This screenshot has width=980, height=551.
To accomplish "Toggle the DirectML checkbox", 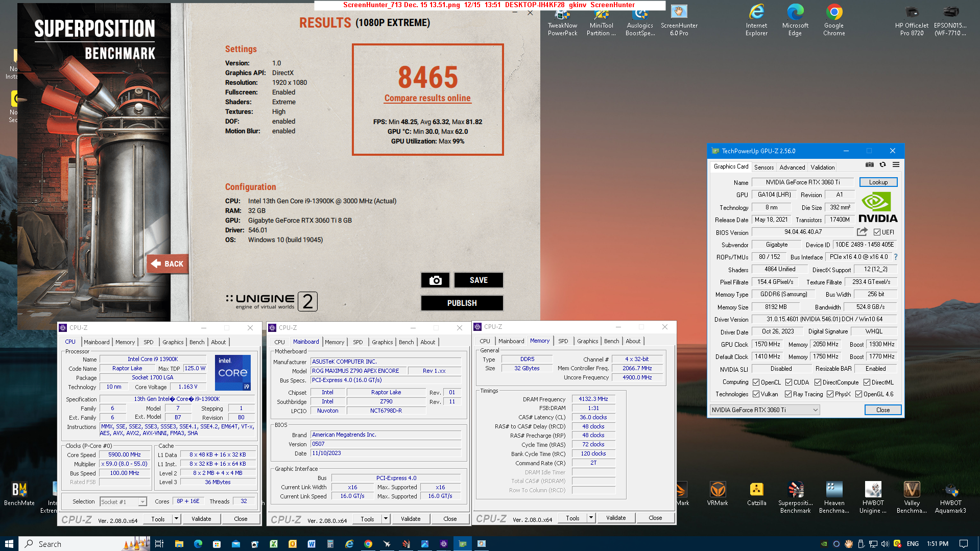I will coord(867,382).
